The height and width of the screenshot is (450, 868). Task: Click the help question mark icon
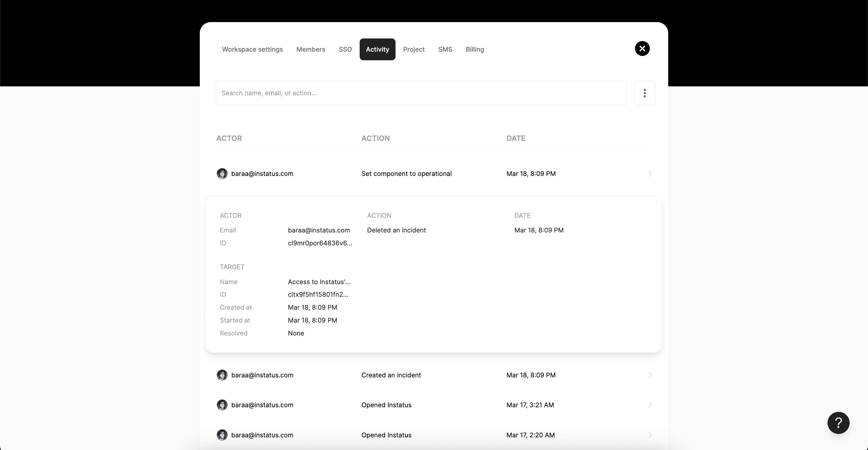tap(838, 423)
